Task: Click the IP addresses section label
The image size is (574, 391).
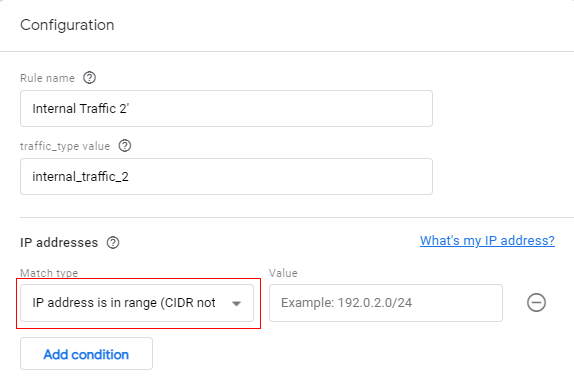Action: pyautogui.click(x=59, y=242)
